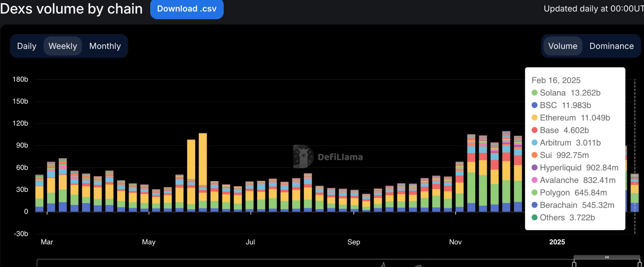The image size is (644, 267).
Task: Download the chart data as .csv
Action: click(187, 9)
